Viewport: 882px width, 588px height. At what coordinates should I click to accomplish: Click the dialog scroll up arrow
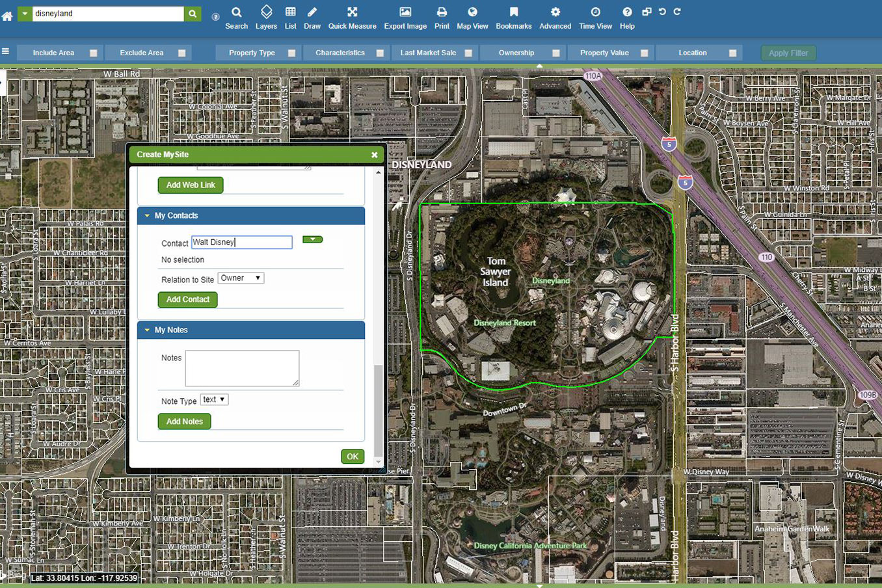(379, 172)
